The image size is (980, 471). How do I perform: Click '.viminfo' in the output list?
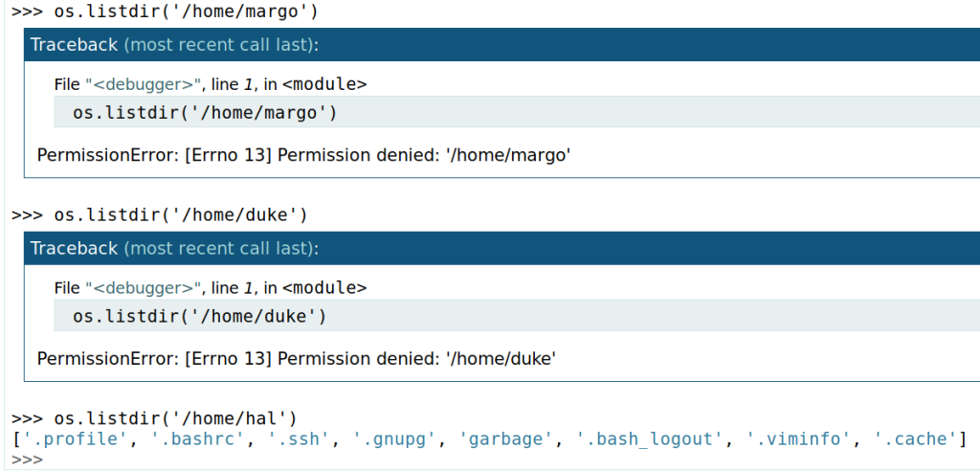(799, 439)
